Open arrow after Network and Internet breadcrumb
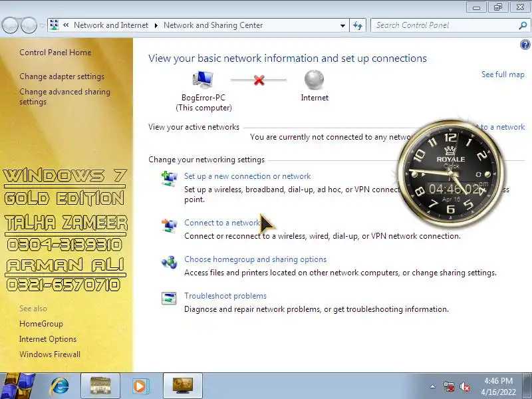Viewport: 532px width, 399px height. pyautogui.click(x=156, y=25)
